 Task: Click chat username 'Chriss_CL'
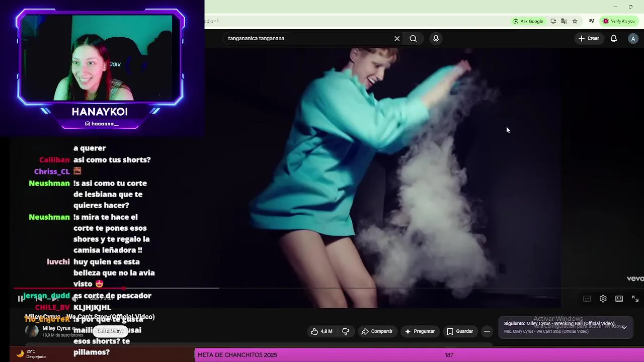52,171
